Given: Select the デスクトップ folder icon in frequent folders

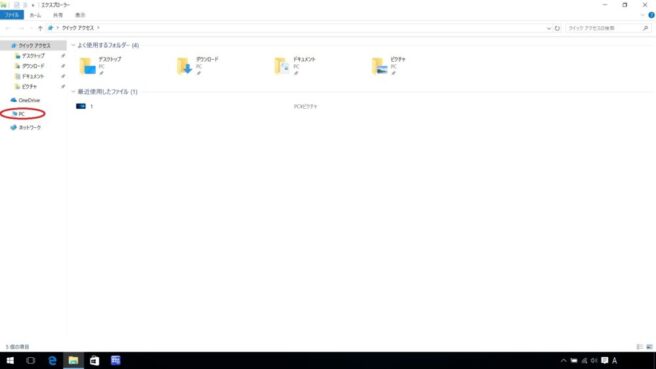Looking at the screenshot, I should [x=87, y=66].
